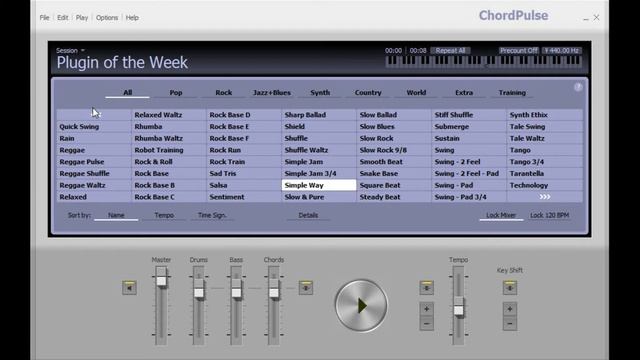Viewport: 640px width, 360px height.
Task: Open the Session dropdown arrow
Action: pyautogui.click(x=82, y=50)
